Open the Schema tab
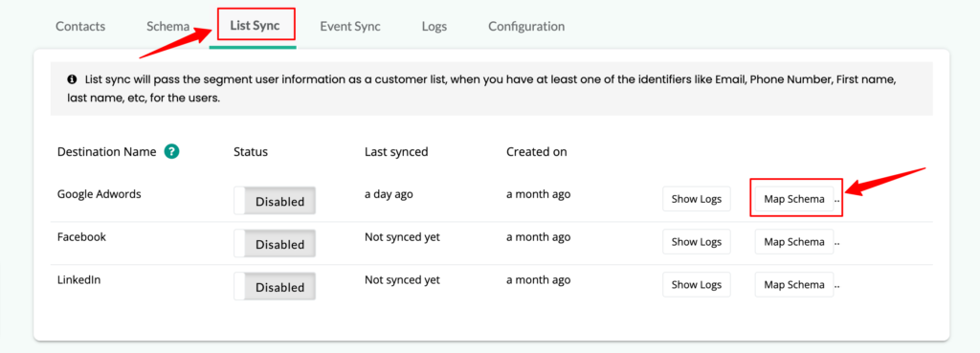Screen dimensions: 980x353 pos(168,26)
